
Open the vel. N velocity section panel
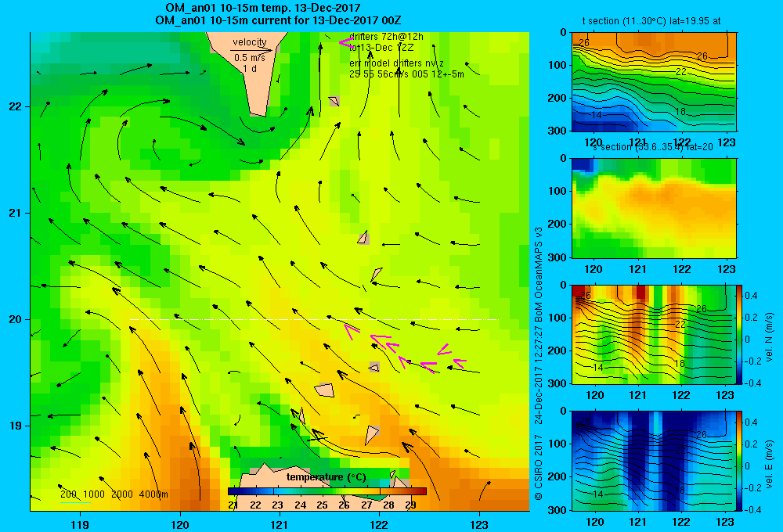[654, 334]
